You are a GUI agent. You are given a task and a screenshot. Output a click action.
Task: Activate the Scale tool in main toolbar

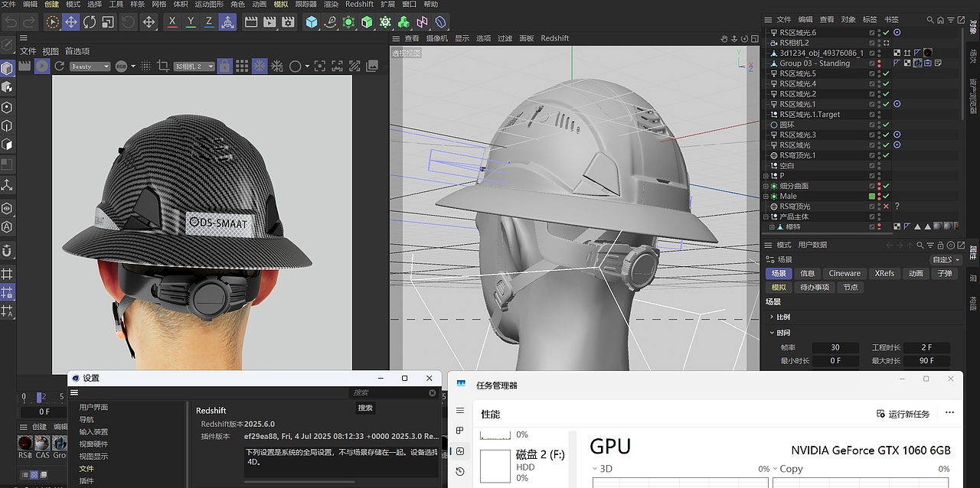(x=108, y=22)
